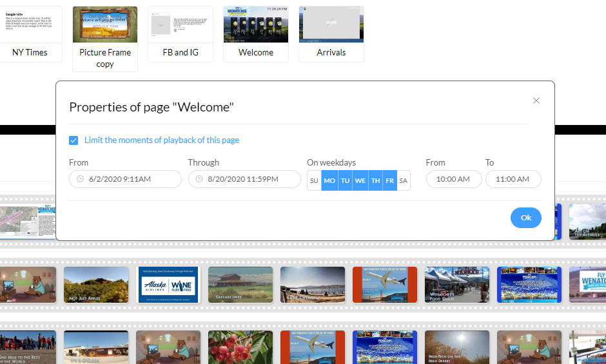
Task: Click the clock icon in Through date field
Action: [199, 179]
